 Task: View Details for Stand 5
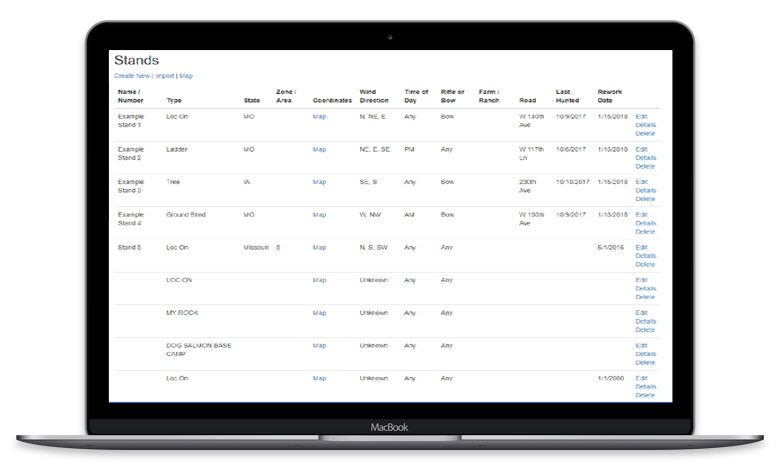click(x=646, y=256)
